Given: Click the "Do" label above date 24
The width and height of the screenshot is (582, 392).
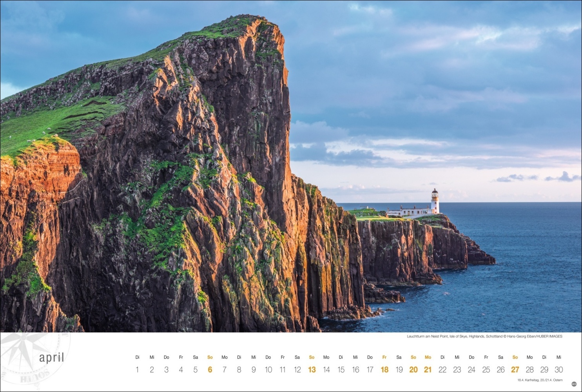Looking at the screenshot, I should click(471, 357).
